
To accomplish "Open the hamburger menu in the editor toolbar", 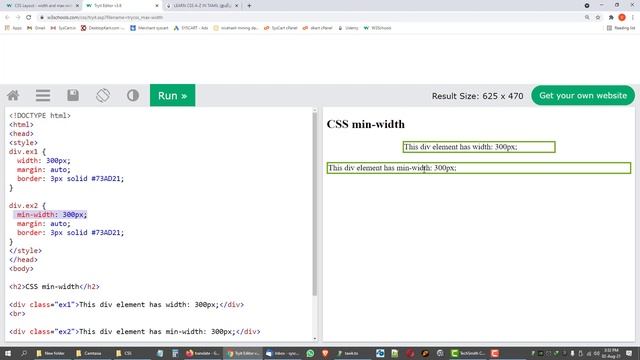I will point(43,96).
